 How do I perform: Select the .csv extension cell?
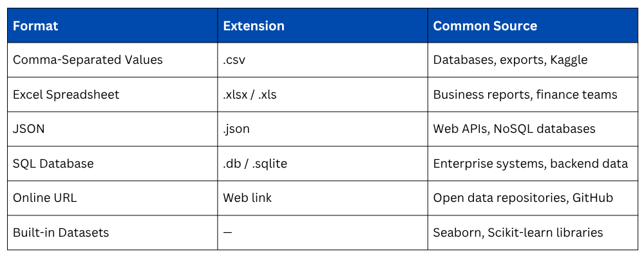234,60
